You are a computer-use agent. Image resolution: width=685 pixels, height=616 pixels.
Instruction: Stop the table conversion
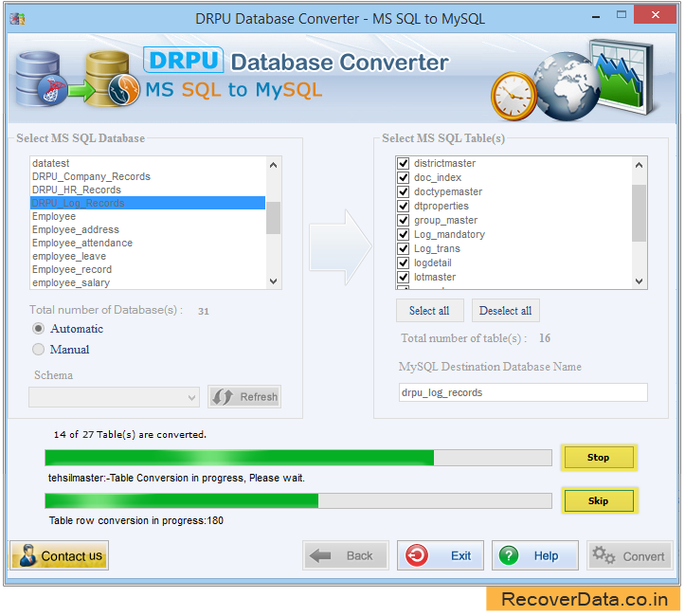pos(599,458)
